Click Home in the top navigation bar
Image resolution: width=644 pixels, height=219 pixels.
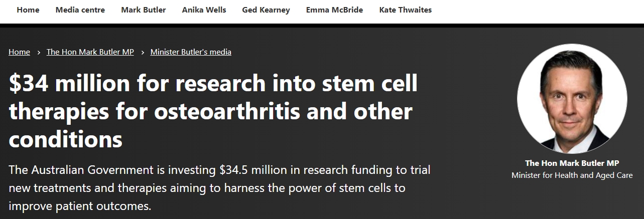click(x=28, y=10)
